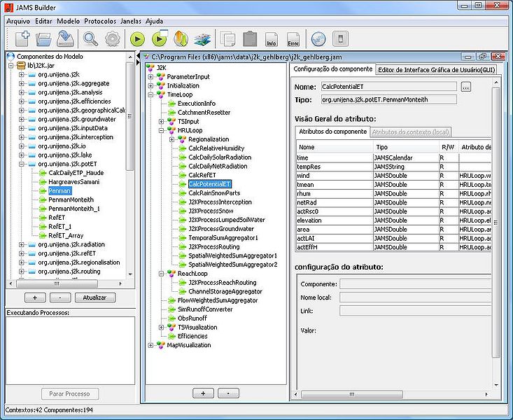The width and height of the screenshot is (513, 420).
Task: Click the ellipsis button beside Nome field
Action: pyautogui.click(x=466, y=87)
